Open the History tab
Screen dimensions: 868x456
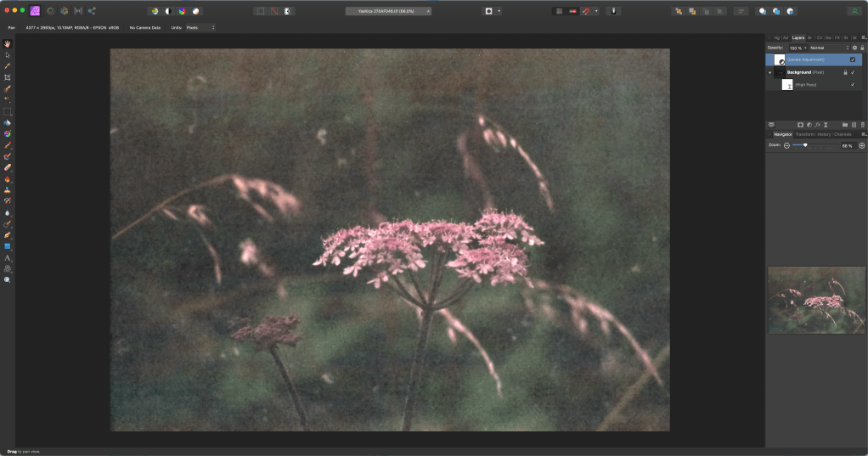(x=824, y=134)
